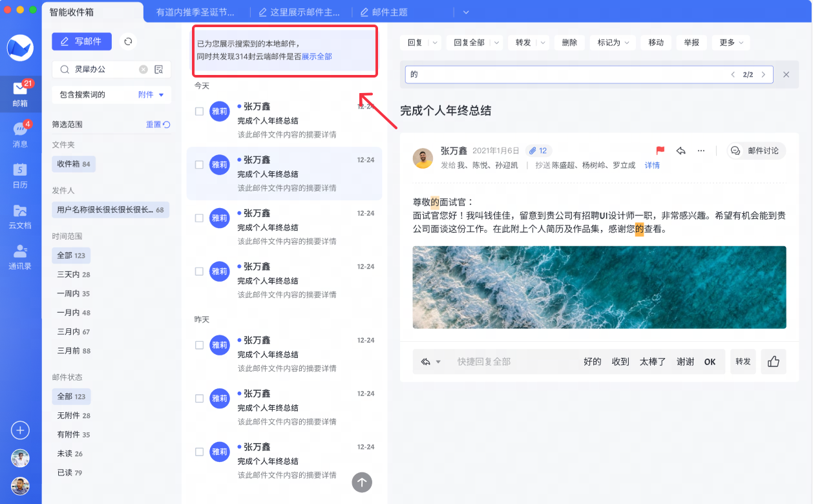The height and width of the screenshot is (504, 813).
Task: Open the three-dot more options in mail header
Action: point(701,151)
